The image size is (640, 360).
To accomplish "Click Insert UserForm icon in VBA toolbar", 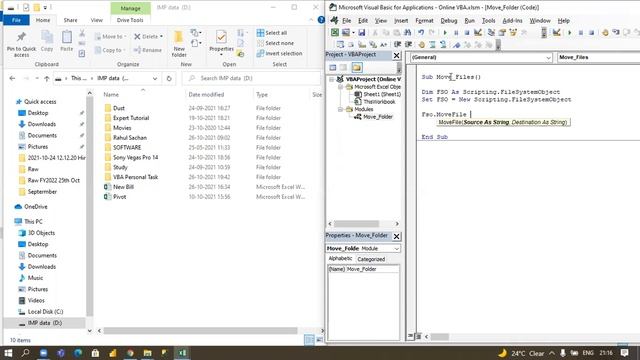I will pyautogui.click(x=346, y=33).
